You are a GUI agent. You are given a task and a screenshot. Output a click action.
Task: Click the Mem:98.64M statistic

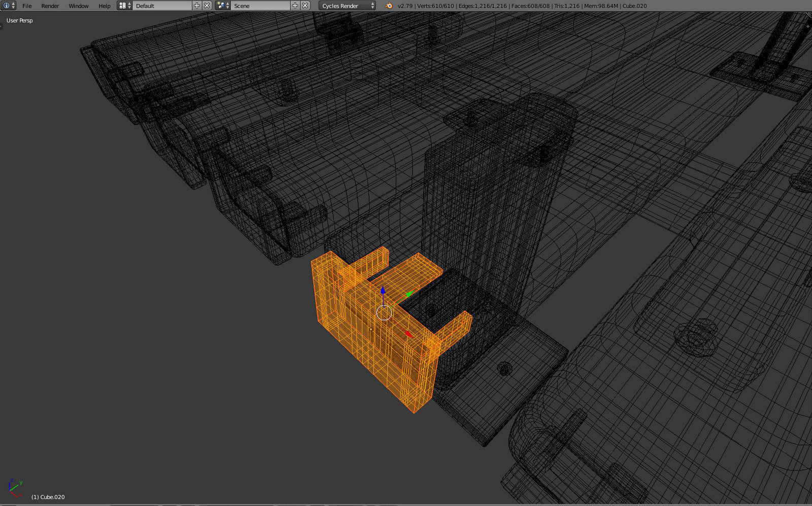(601, 6)
